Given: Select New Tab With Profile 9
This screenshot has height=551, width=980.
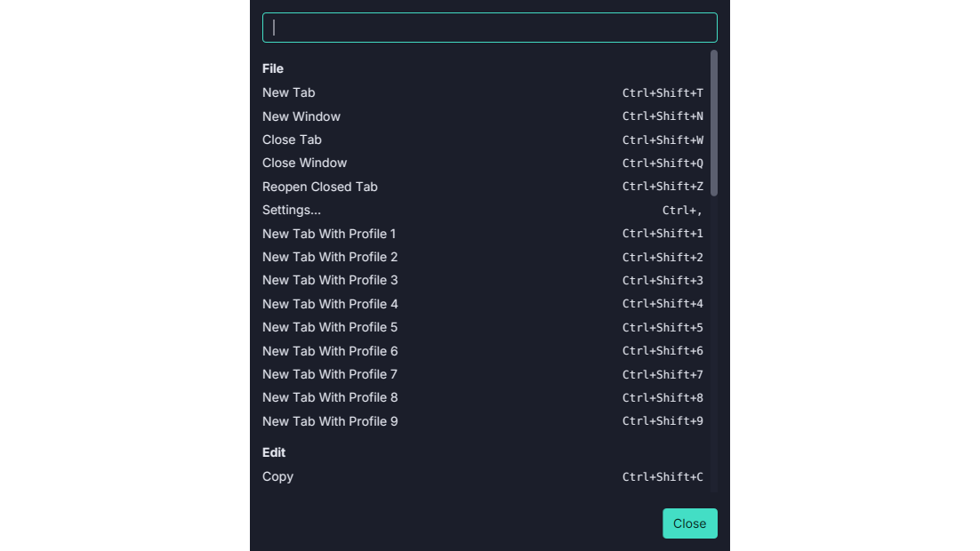Looking at the screenshot, I should click(483, 421).
